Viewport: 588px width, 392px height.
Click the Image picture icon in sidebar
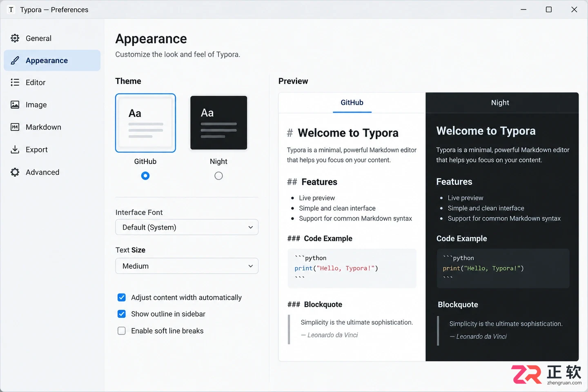15,105
